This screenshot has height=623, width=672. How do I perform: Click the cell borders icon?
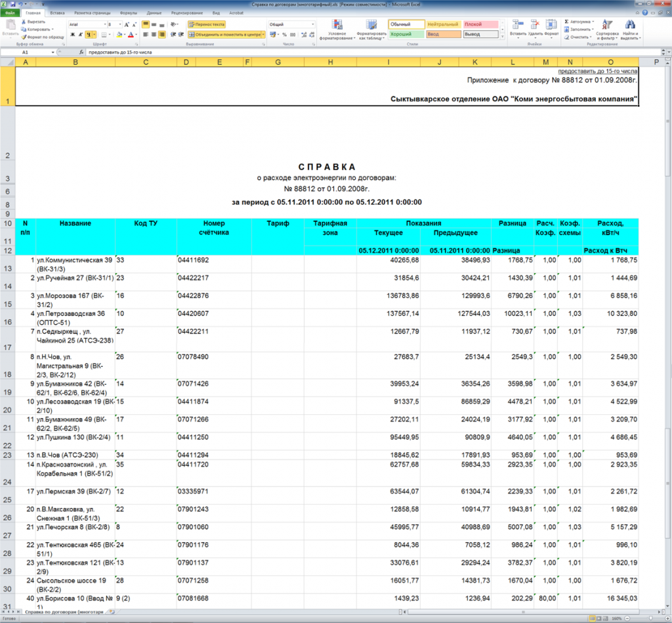coord(104,34)
